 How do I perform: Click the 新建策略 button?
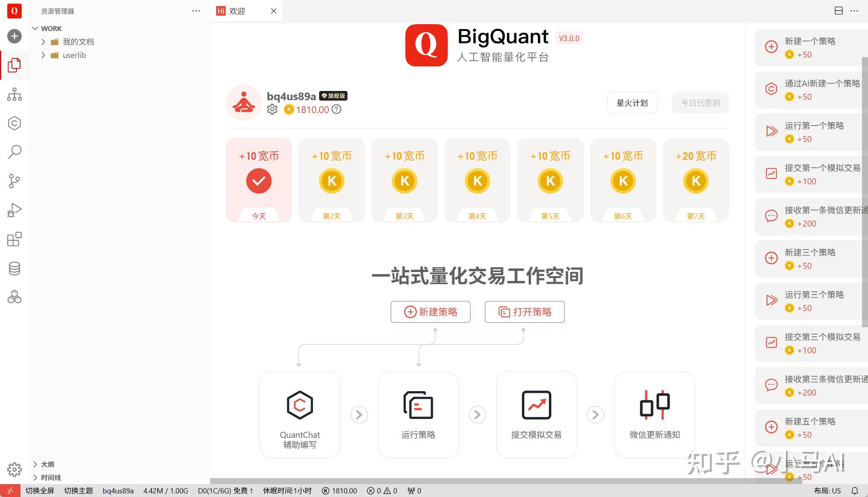click(430, 311)
